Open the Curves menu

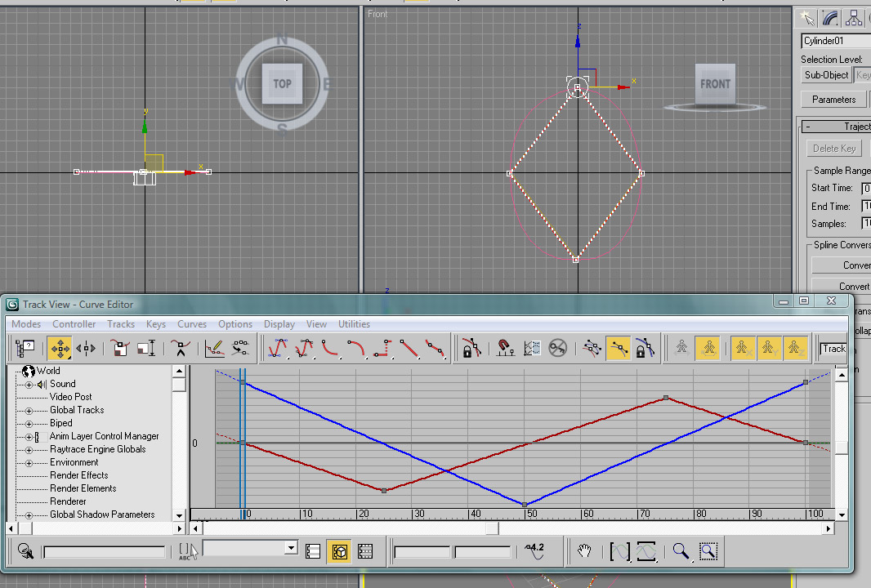192,324
